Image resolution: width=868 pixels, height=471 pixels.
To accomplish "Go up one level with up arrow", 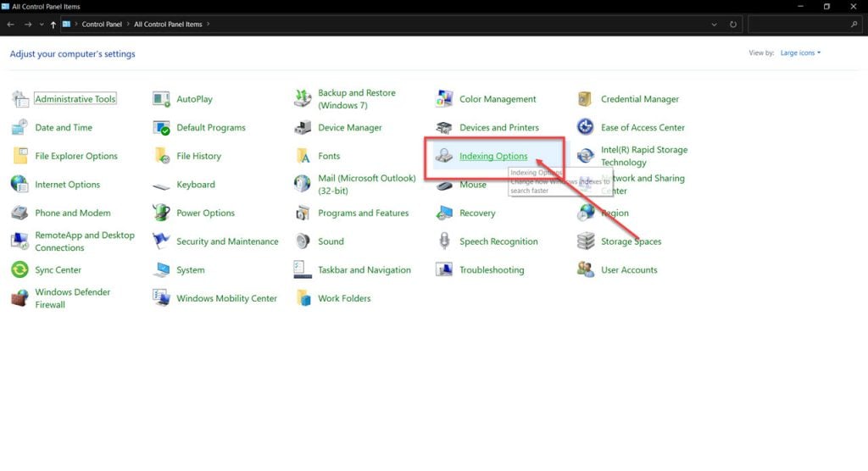I will 53,25.
